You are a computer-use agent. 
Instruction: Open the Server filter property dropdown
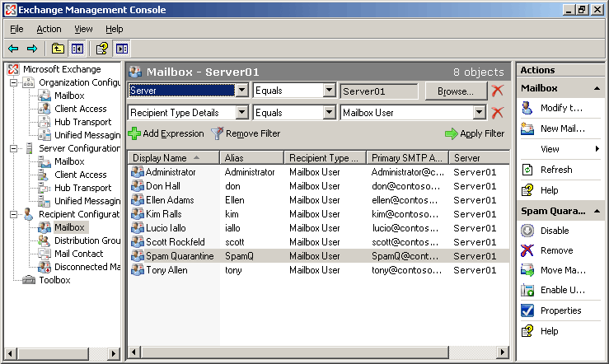click(241, 91)
